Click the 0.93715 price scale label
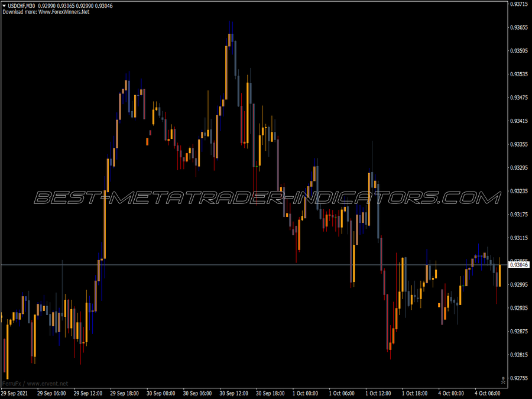The image size is (532, 399). 519,4
